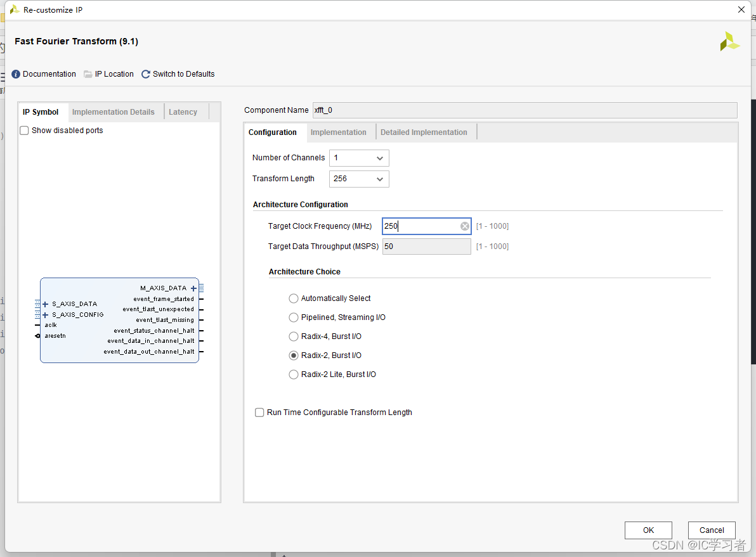Open the Number of Channels dropdown
The image size is (756, 557).
(x=359, y=158)
